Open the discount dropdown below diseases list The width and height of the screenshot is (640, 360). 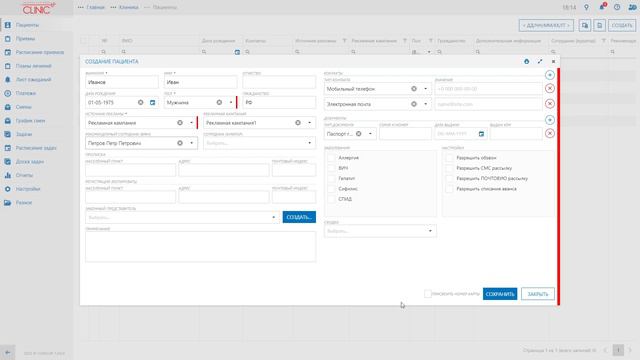point(430,231)
